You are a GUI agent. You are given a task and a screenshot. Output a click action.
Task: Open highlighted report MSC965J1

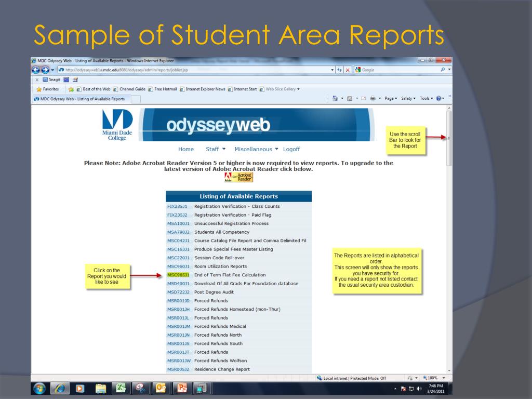(178, 275)
